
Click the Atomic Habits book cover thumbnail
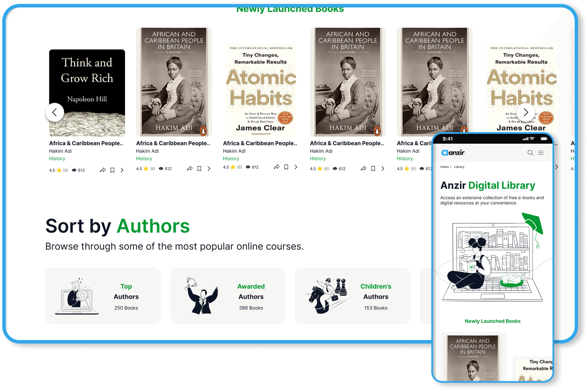(260, 90)
